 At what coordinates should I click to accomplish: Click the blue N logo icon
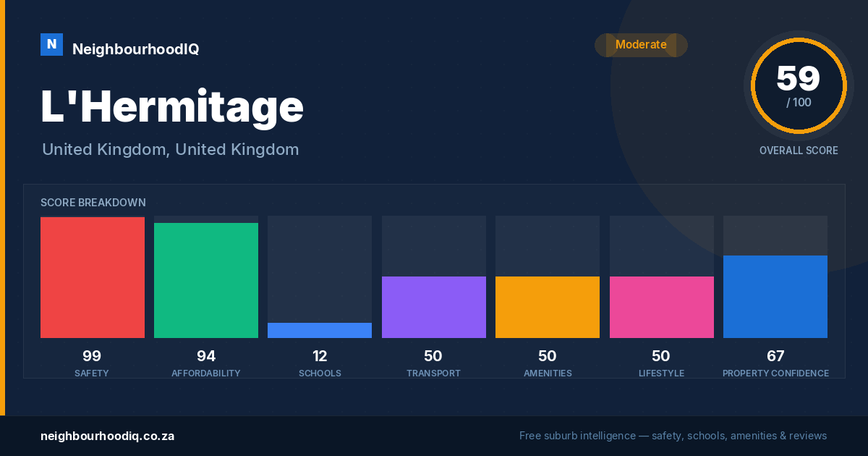51,45
